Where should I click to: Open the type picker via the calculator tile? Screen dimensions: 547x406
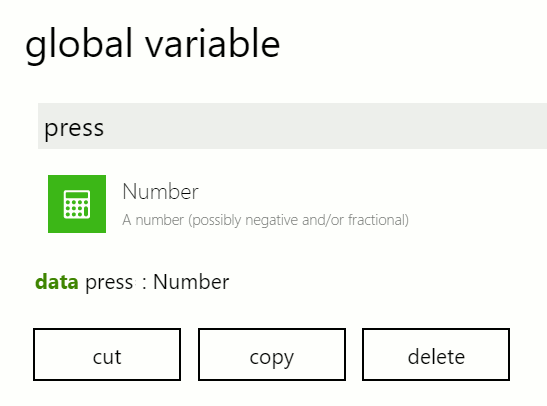[x=77, y=204]
